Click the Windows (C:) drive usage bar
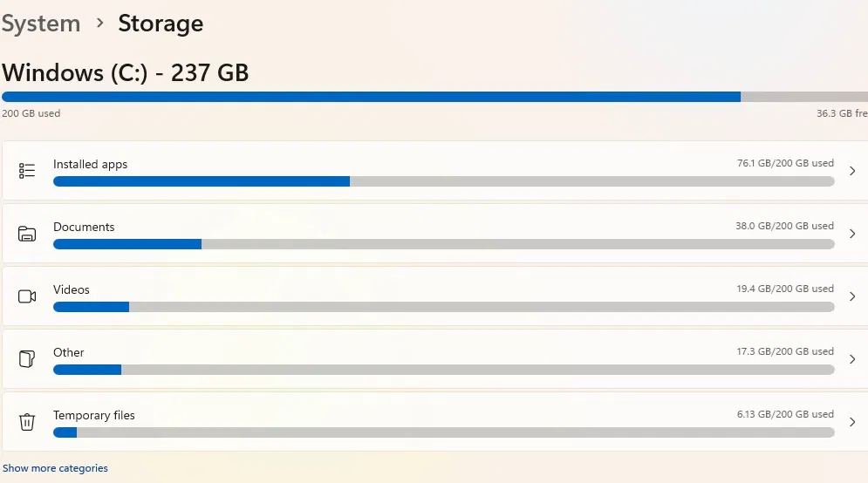868x483 pixels. point(434,97)
